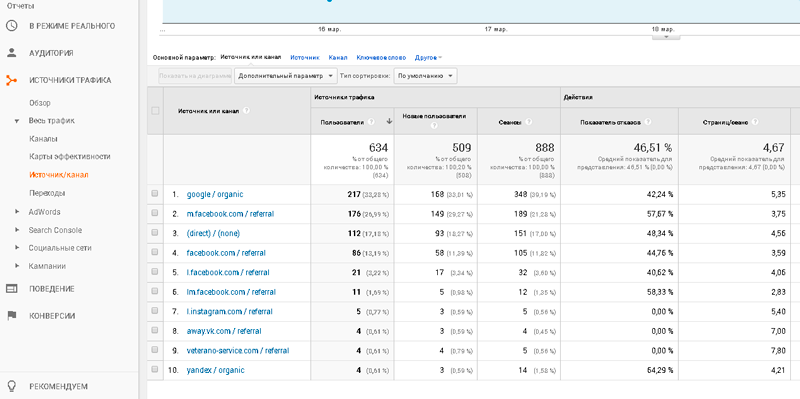Click the help icon beside Показатель отказов
800x399 pixels.
648,122
